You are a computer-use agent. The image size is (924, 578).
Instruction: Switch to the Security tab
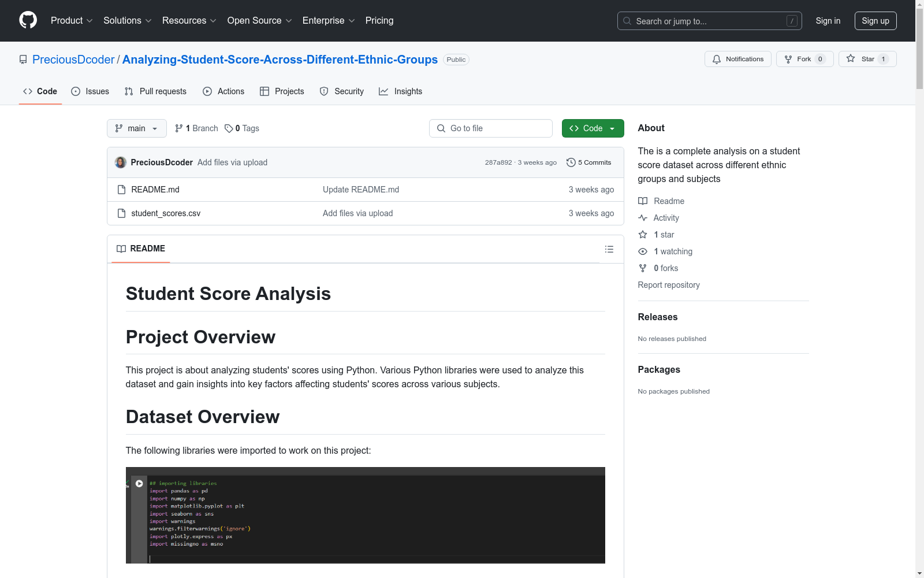click(342, 91)
